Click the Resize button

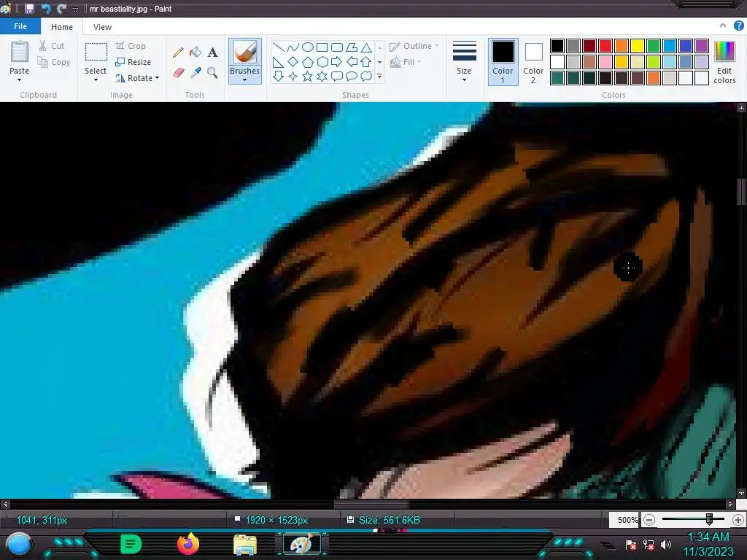(x=133, y=62)
